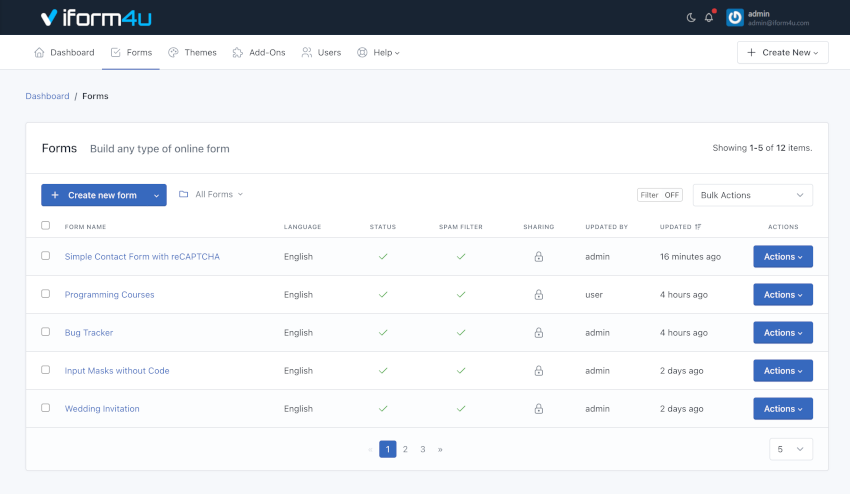Open the notifications bell
This screenshot has width=850, height=494.
pyautogui.click(x=709, y=18)
